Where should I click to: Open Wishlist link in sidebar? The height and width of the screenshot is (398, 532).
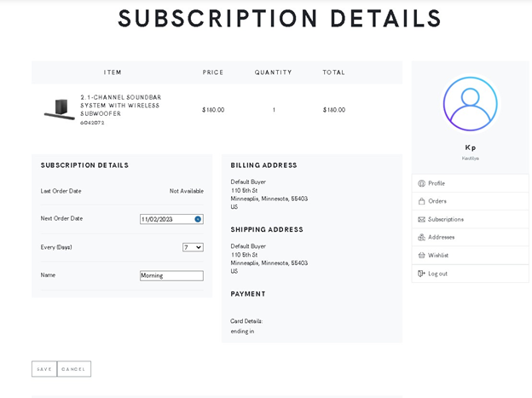point(471,255)
